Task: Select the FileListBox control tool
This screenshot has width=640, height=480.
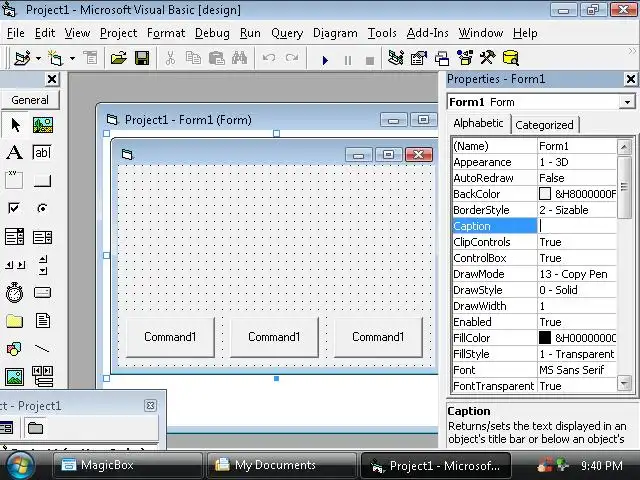Action: [x=43, y=320]
